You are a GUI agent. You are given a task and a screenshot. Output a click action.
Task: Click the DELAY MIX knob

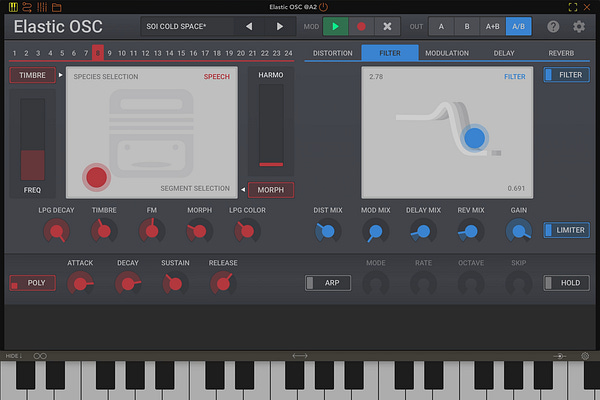pyautogui.click(x=423, y=231)
